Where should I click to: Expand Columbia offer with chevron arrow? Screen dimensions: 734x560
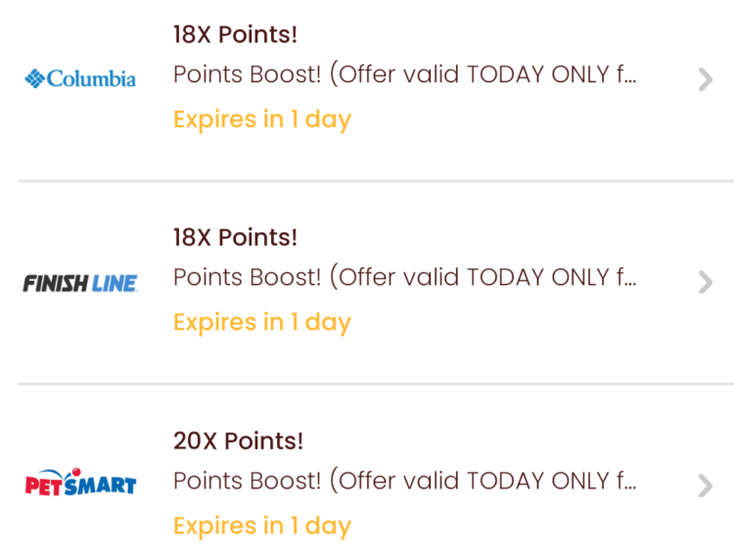point(706,79)
